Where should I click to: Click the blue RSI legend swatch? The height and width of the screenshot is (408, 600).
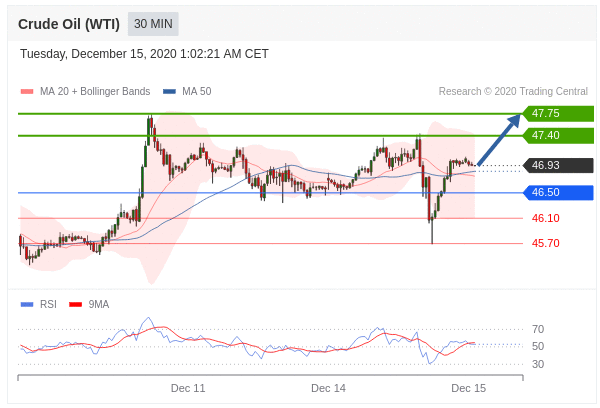27,305
